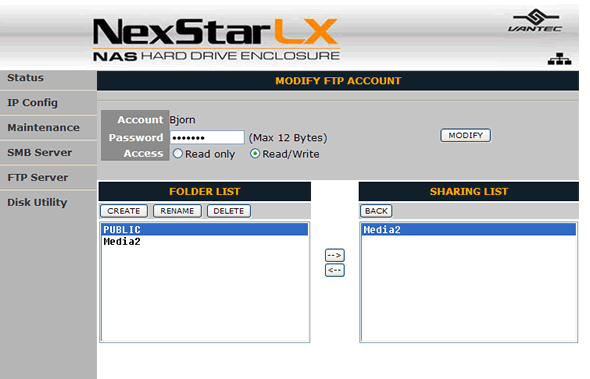Open the IP Config menu
This screenshot has height=379, width=590.
point(32,102)
